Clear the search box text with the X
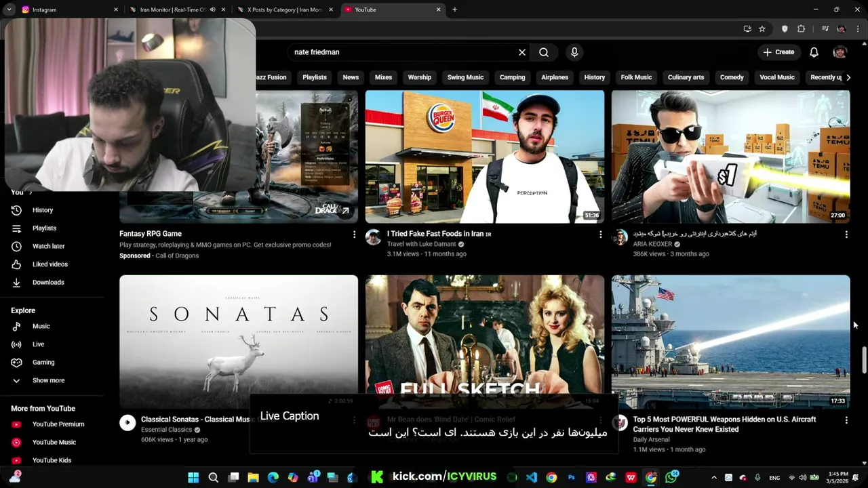The image size is (868, 488). (522, 52)
